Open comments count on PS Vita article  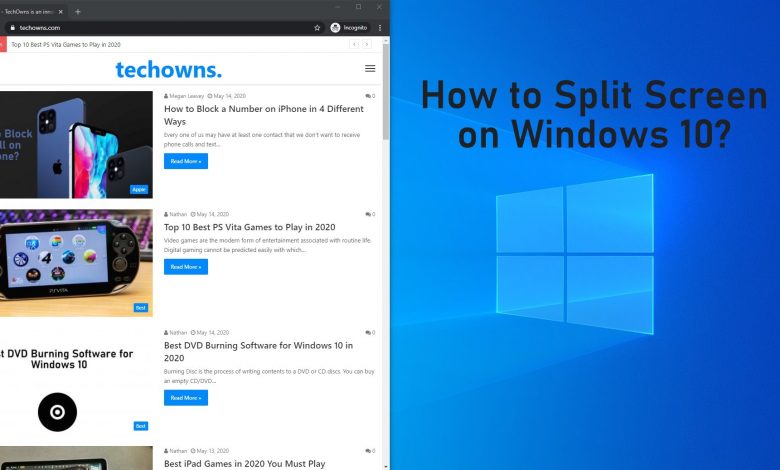[x=370, y=214]
